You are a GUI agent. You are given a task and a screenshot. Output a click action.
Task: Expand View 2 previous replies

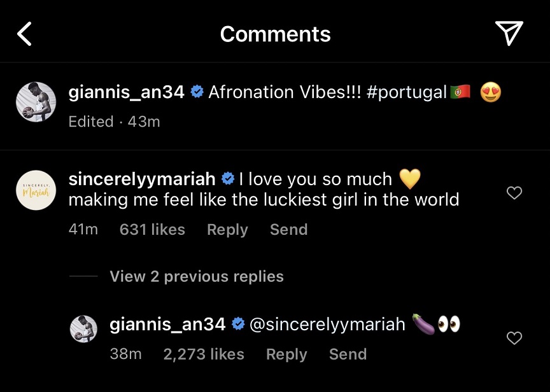[196, 276]
